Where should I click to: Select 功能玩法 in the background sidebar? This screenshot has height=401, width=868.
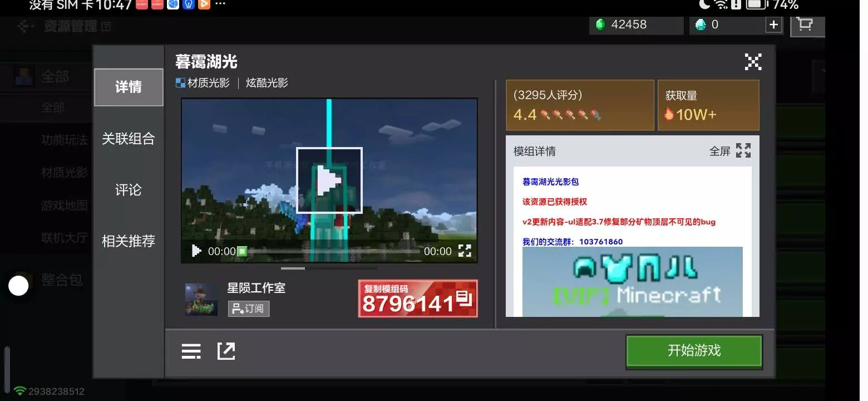65,140
